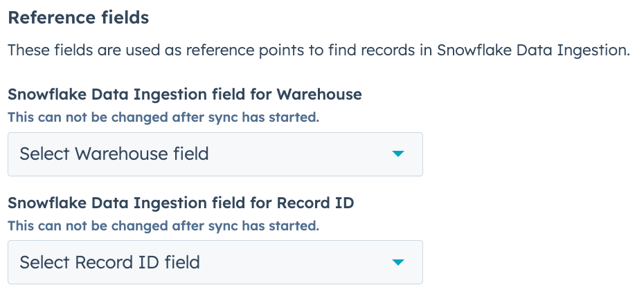644x303 pixels.
Task: Click the reference fields description sentence
Action: pos(319,52)
